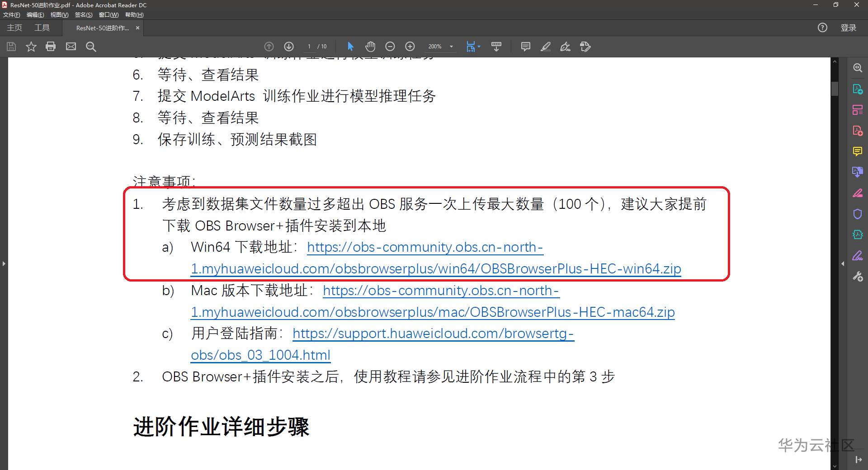The width and height of the screenshot is (868, 470).
Task: Send file by email envelope icon
Action: (x=71, y=47)
